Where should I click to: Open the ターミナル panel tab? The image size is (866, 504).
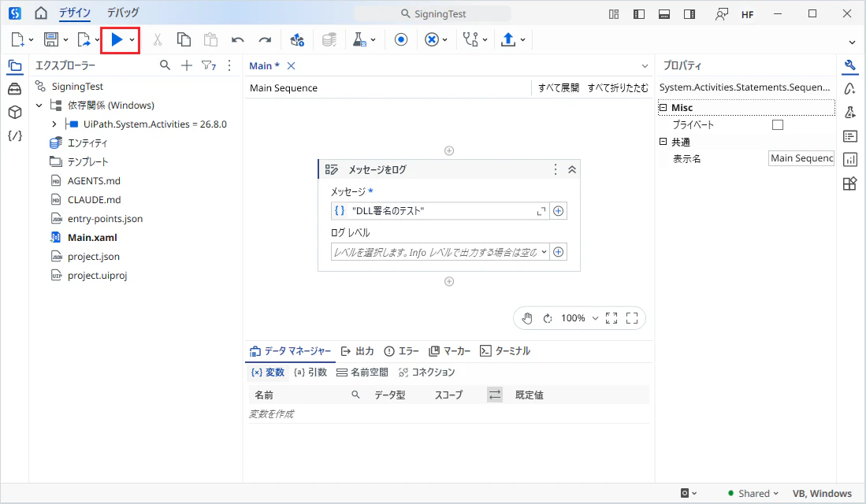click(x=505, y=351)
